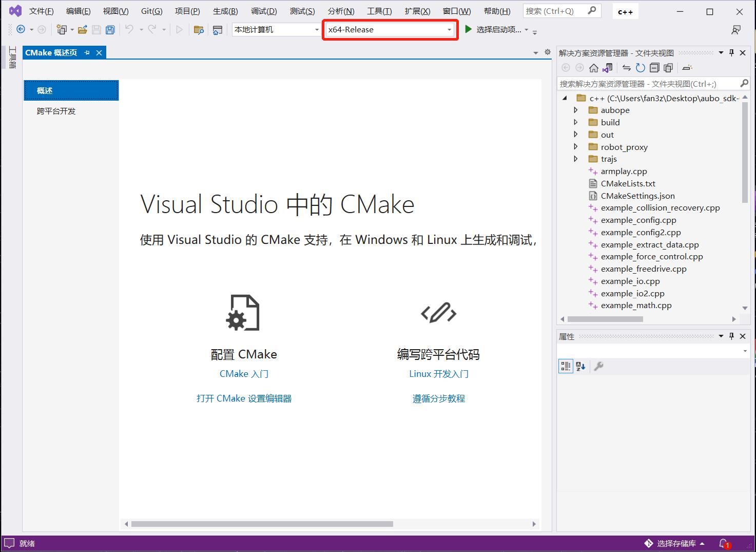Select the 概述 sidebar tab
The height and width of the screenshot is (552, 756).
coord(71,90)
